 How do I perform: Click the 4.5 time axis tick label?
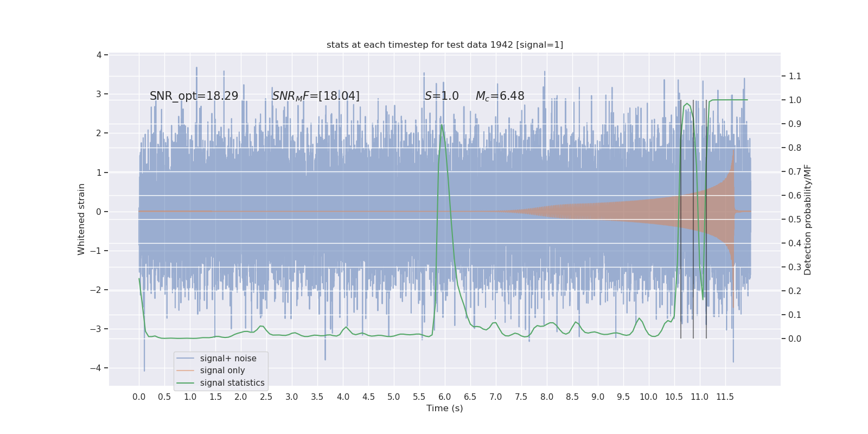coord(368,397)
